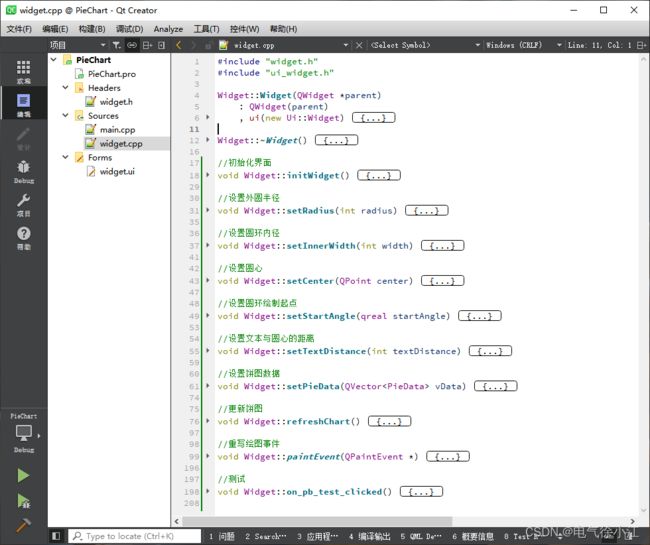Open Debug mode bug icon
Image resolution: width=650 pixels, height=545 pixels.
pos(23,172)
